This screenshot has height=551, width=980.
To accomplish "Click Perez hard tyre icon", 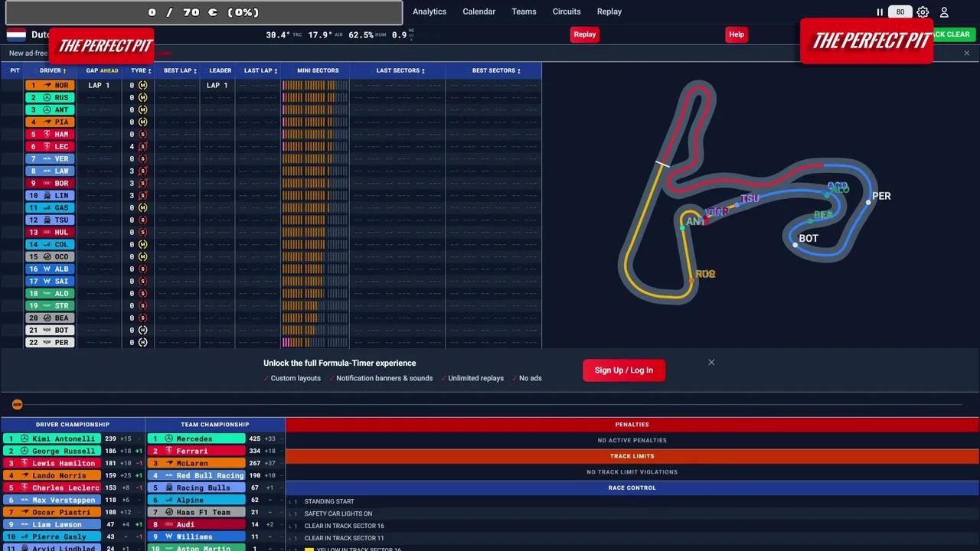I will click(142, 343).
